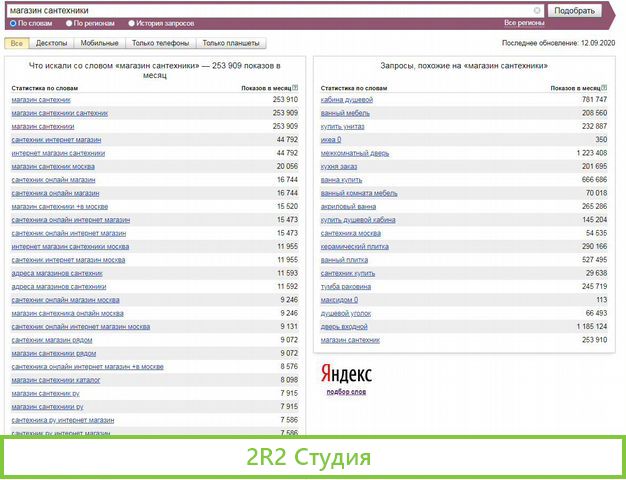This screenshot has height=480, width=626.
Task: Follow the «межкомнатный дверь» query link
Action: [x=354, y=153]
